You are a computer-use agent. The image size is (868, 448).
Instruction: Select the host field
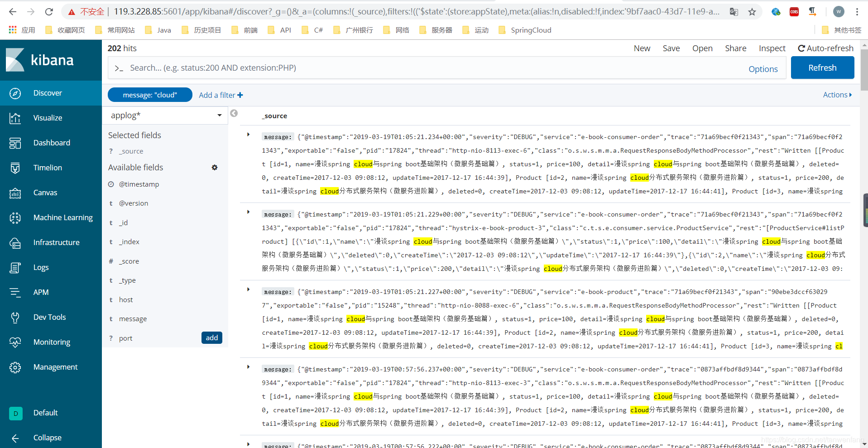click(126, 300)
